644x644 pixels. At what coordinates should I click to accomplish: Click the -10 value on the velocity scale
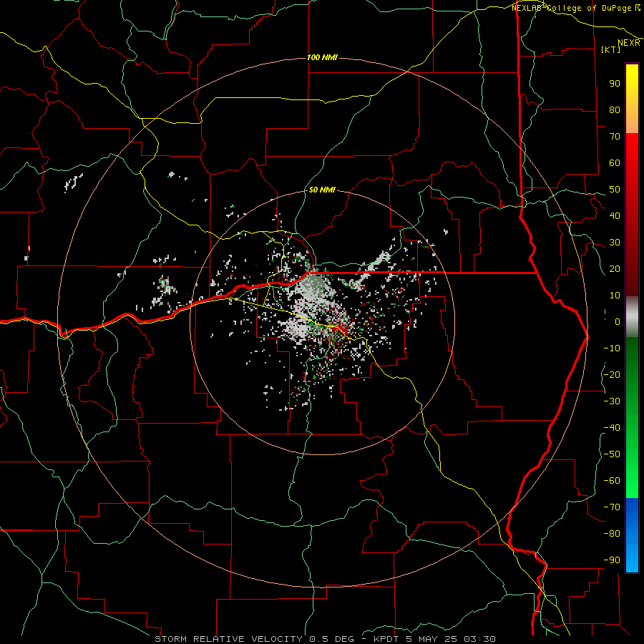click(x=612, y=348)
